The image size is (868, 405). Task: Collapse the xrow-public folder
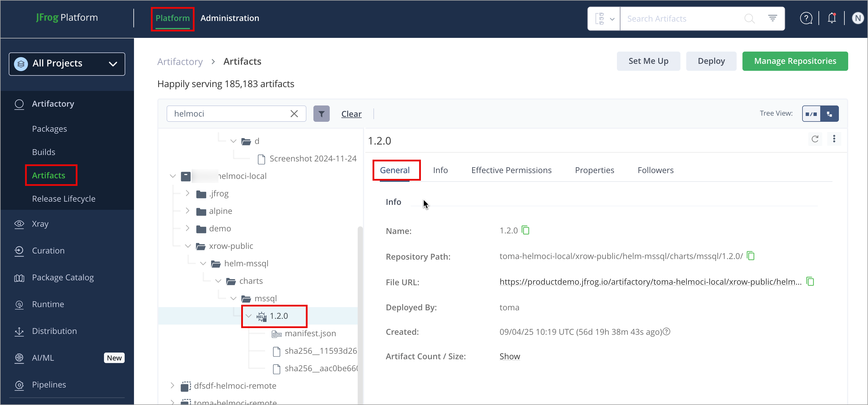click(x=188, y=246)
